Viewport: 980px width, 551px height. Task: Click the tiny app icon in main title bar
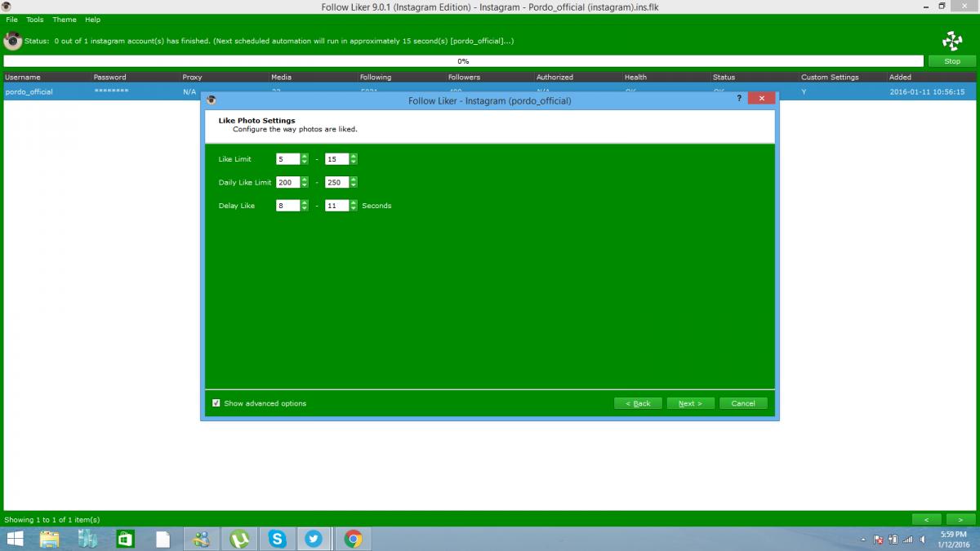coord(6,7)
